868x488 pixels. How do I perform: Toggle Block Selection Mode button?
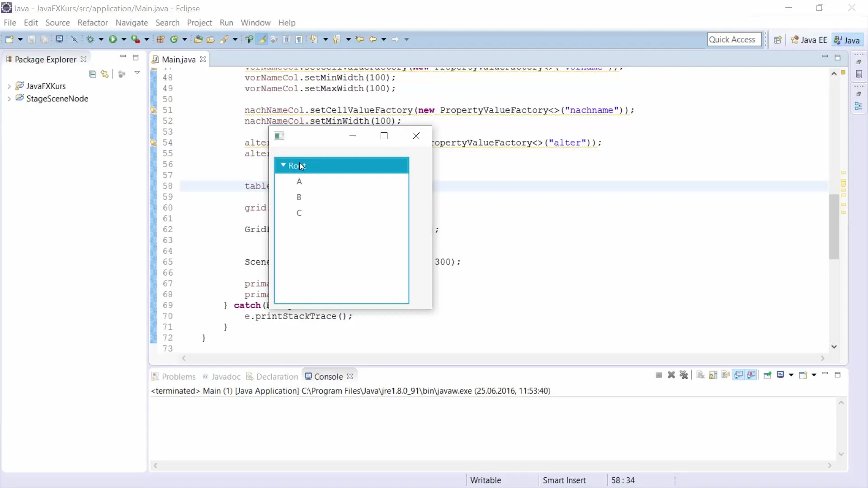pos(287,39)
